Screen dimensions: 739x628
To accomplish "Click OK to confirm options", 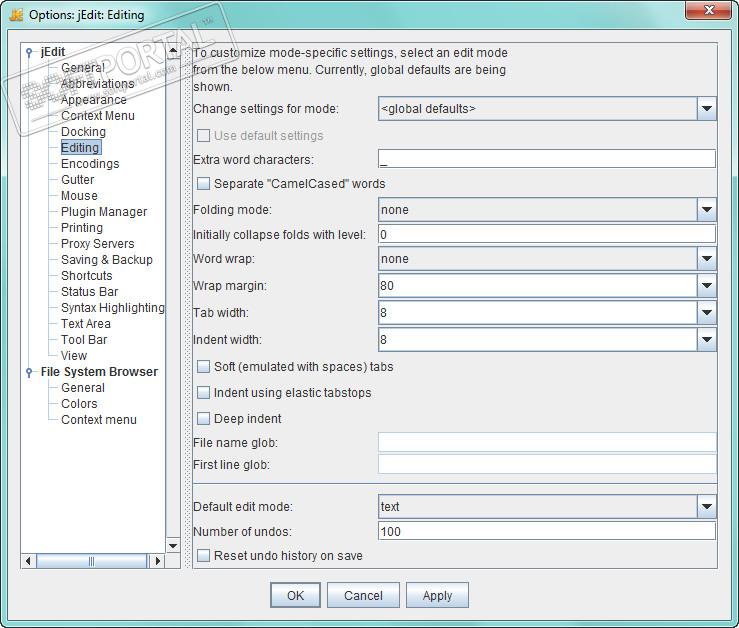I will coord(296,595).
